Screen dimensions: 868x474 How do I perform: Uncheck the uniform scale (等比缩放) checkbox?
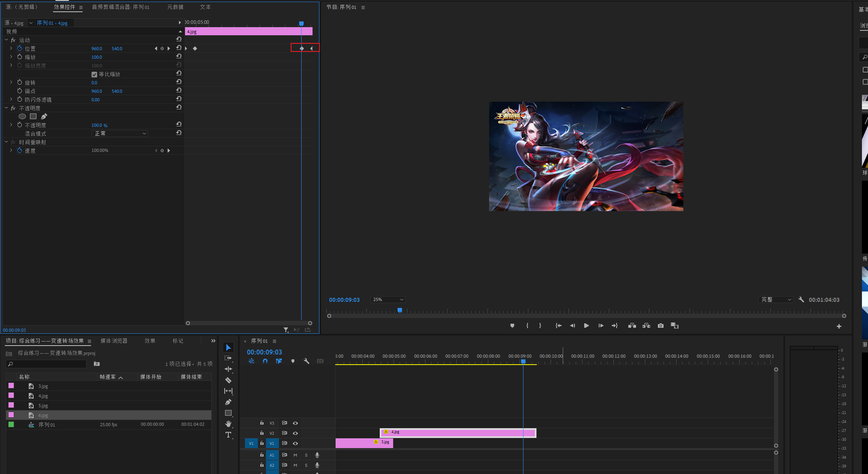pos(94,75)
